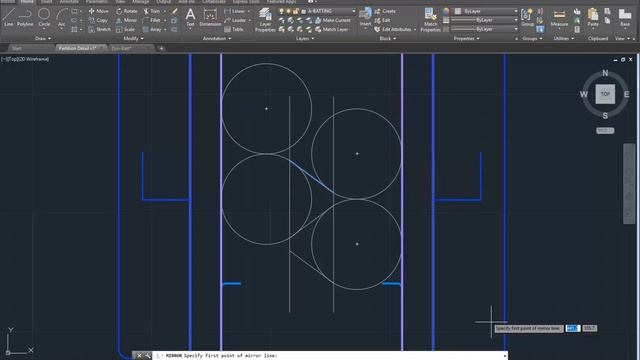
Task: Choose the Circle tool
Action: 44,17
